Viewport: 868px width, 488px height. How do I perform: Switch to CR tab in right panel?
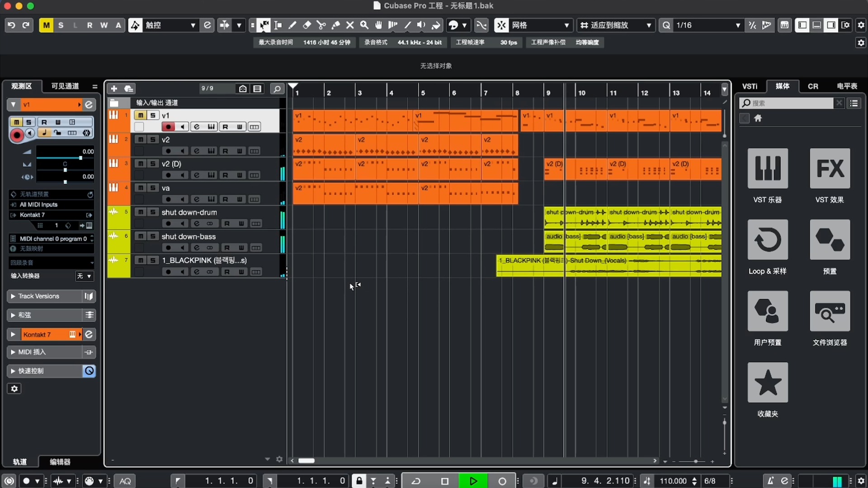[x=812, y=86]
